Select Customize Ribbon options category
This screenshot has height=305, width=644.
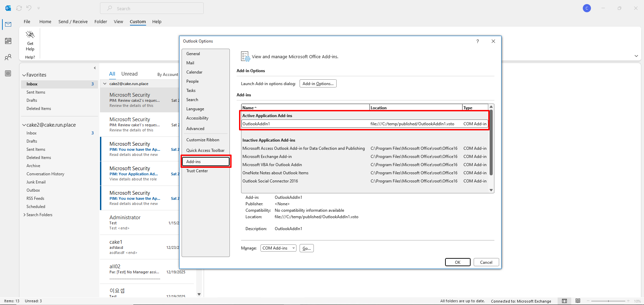click(x=205, y=140)
